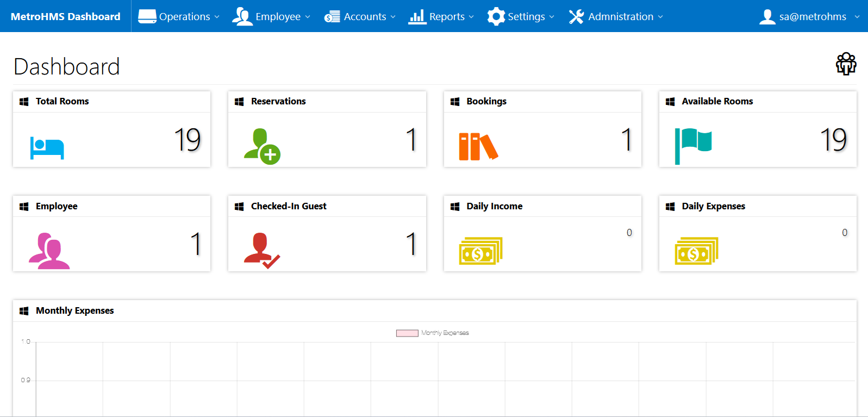Click the Accounts money icon
868x417 pixels.
coord(332,17)
